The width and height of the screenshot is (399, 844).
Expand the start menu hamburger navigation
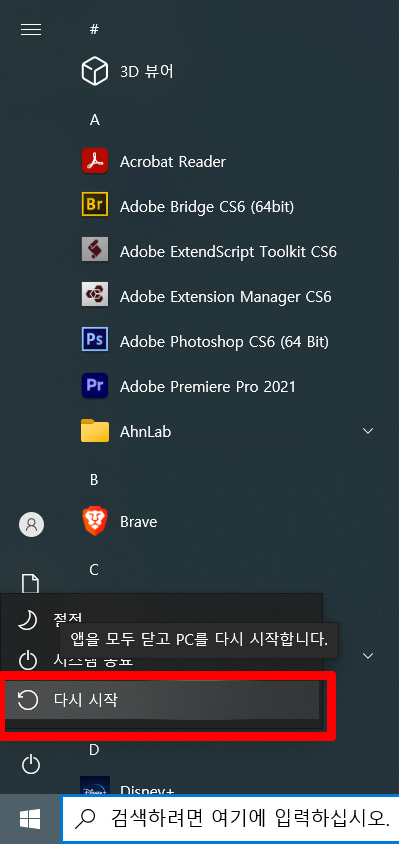point(31,29)
